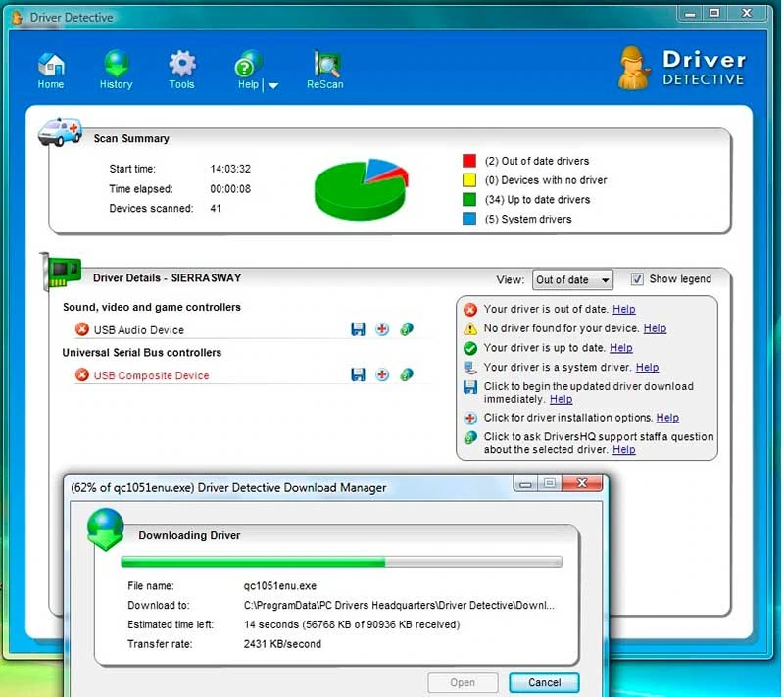Click the ambulance Scan Summary icon
Image resolution: width=784 pixels, height=697 pixels.
[60, 131]
